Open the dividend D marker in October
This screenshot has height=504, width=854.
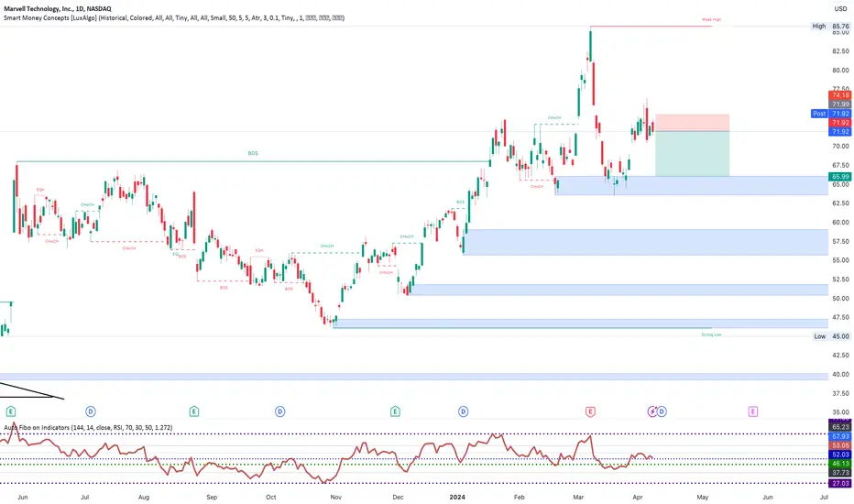(x=280, y=411)
